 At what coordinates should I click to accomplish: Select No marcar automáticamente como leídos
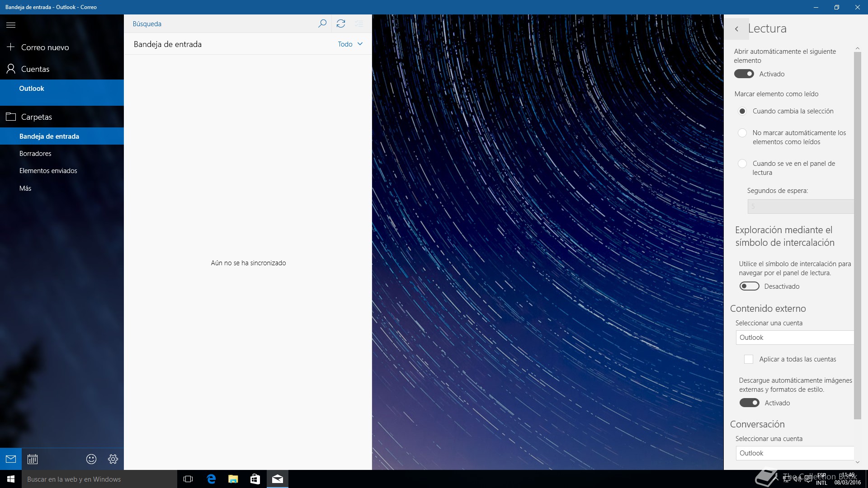[x=742, y=133]
